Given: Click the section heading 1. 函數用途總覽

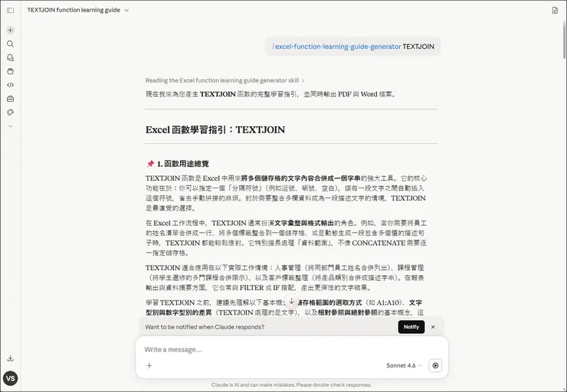Looking at the screenshot, I should (x=182, y=164).
